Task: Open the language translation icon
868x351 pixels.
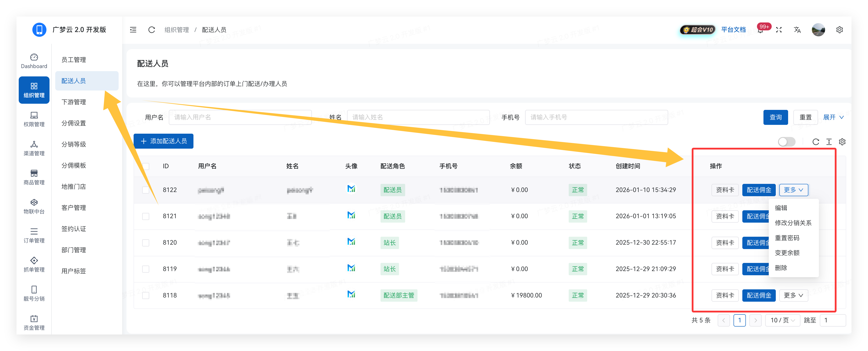Action: [x=797, y=30]
